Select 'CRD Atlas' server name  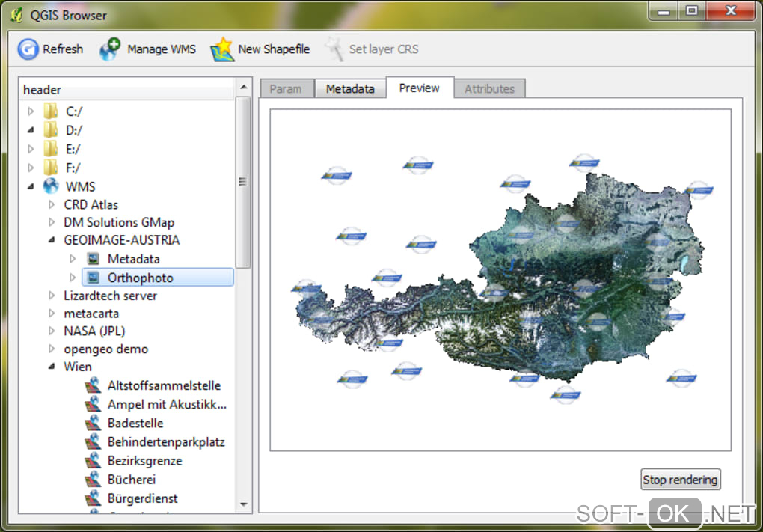point(91,204)
